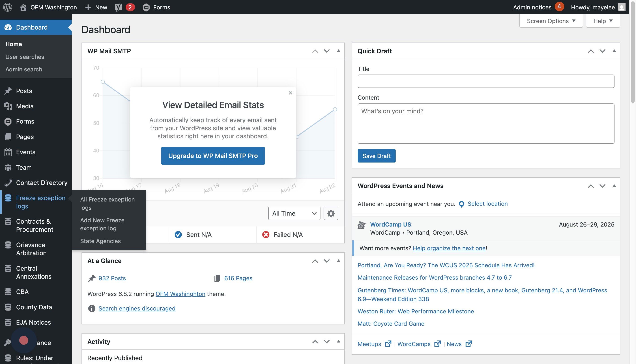Click the WordPress logo icon

point(8,7)
